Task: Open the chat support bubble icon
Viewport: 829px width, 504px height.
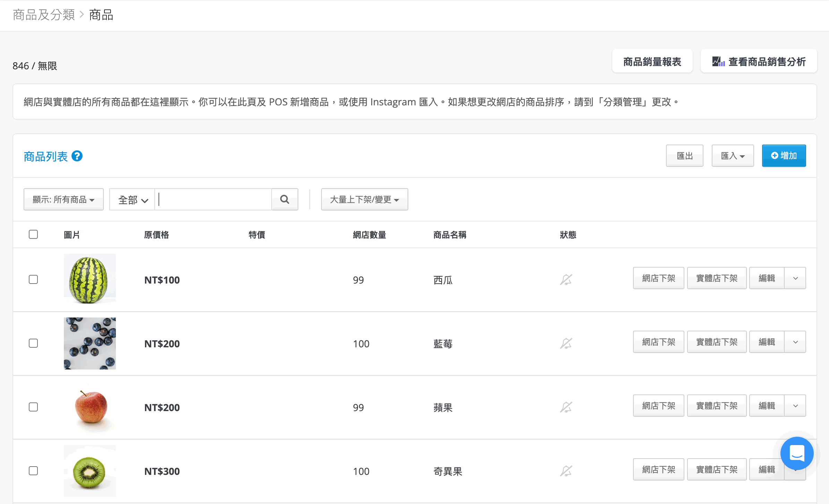Action: (x=797, y=453)
